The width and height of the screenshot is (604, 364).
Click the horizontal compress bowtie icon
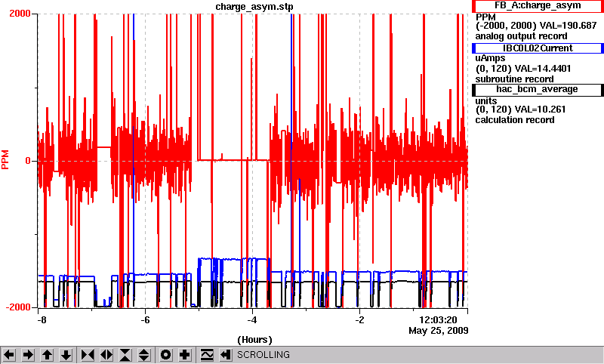tap(88, 355)
